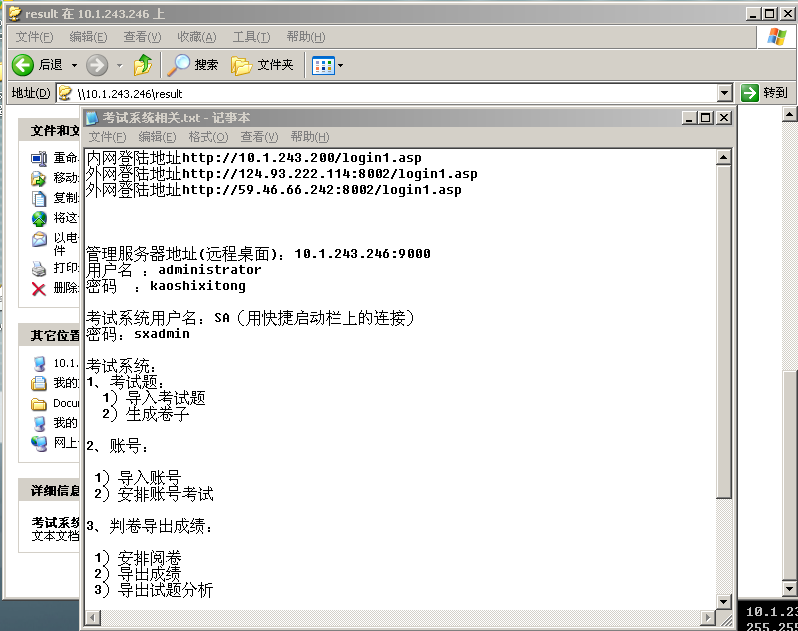Screen dimensions: 798x631
Task: Click the Docu folder icon in sidebar
Action: [x=39, y=404]
